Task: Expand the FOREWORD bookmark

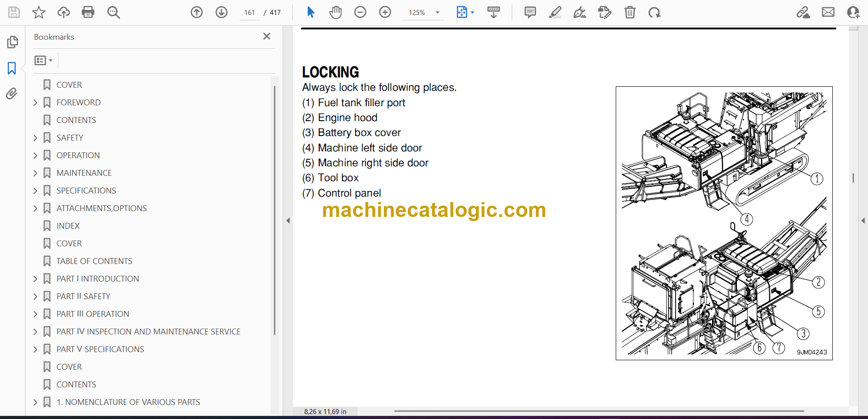Action: [36, 103]
